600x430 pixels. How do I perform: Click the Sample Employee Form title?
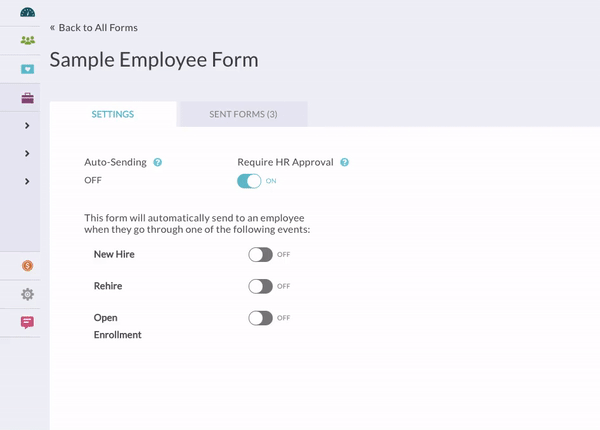tap(154, 60)
